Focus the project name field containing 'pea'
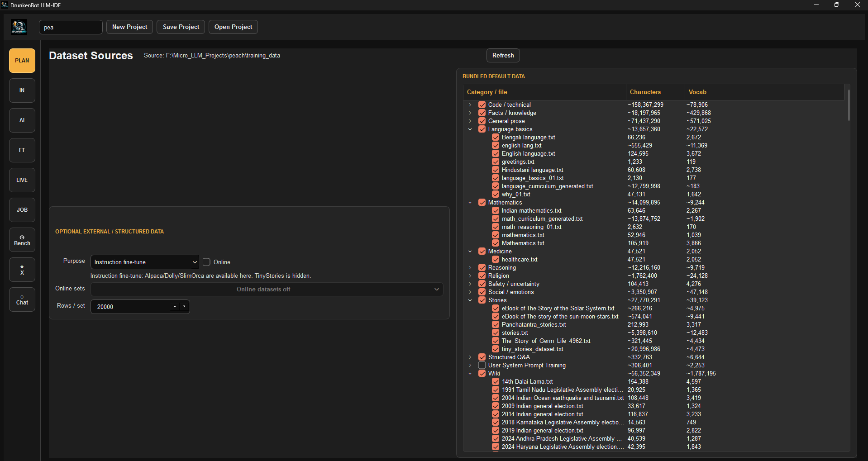 (x=71, y=27)
